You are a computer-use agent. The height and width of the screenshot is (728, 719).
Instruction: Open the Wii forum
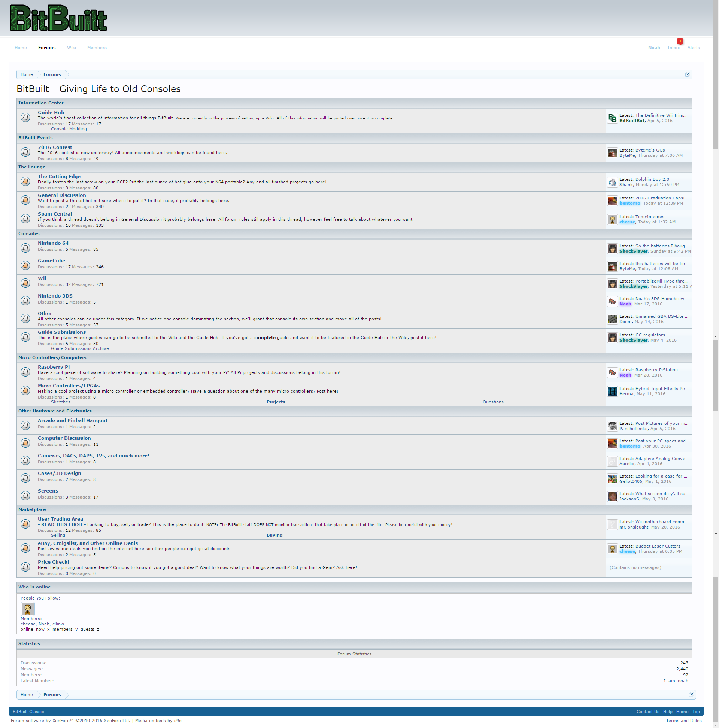[42, 278]
